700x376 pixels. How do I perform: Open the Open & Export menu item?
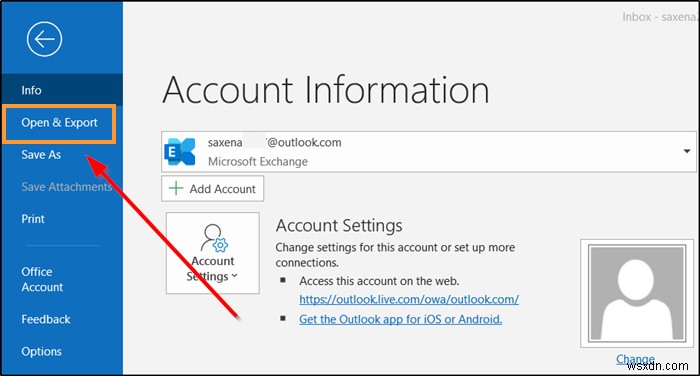(59, 123)
